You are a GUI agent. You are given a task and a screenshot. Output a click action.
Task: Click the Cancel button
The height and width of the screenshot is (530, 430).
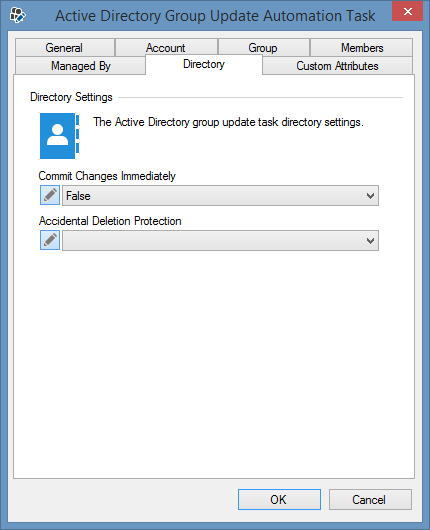click(x=370, y=499)
